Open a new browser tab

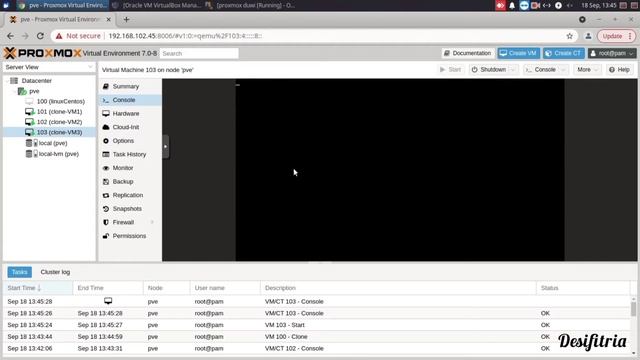[126, 20]
